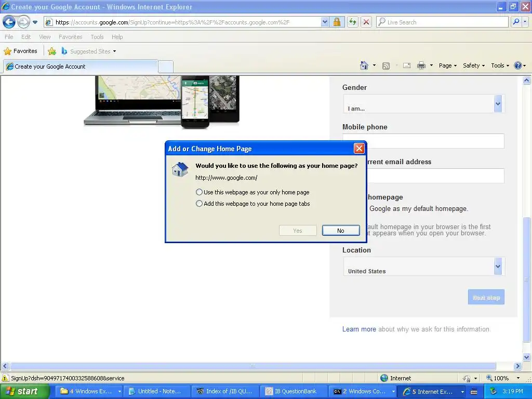Open the zoom level 100% control
Screen dimensions: 532x399
pyautogui.click(x=503, y=378)
